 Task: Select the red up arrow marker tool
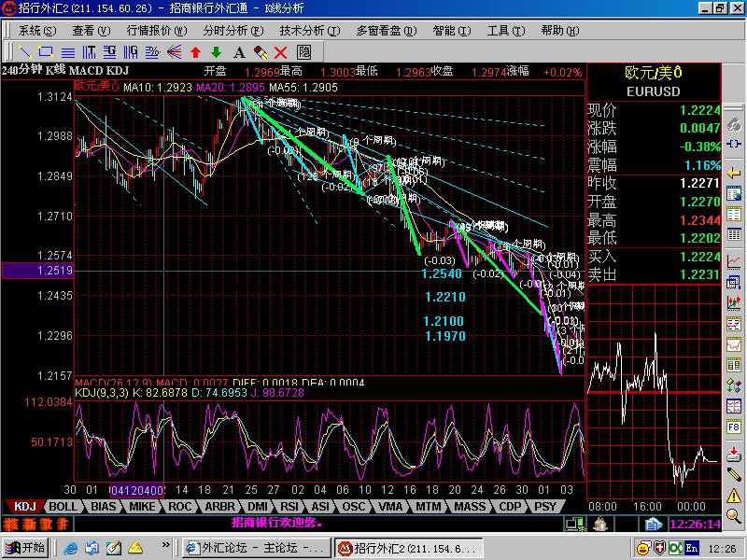coord(195,52)
